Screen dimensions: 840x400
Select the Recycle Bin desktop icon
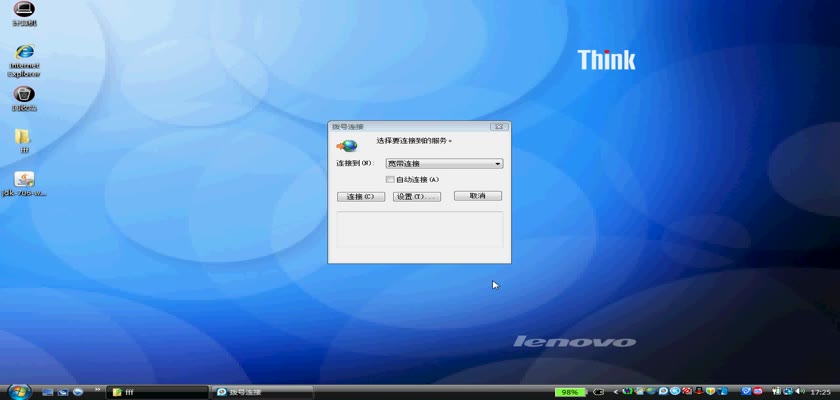[24, 99]
